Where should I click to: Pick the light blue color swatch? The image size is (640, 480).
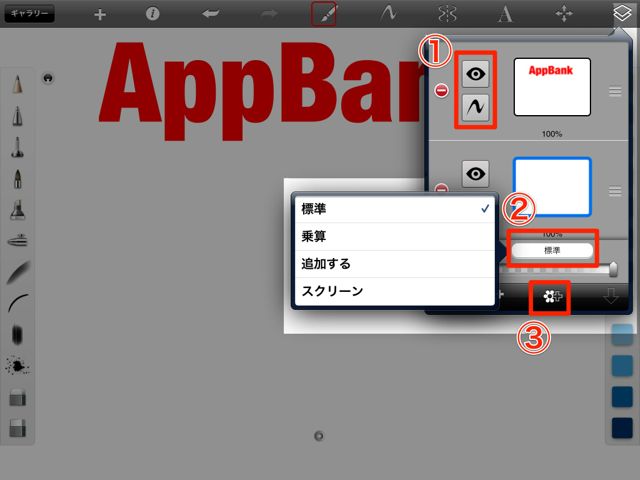[x=622, y=335]
